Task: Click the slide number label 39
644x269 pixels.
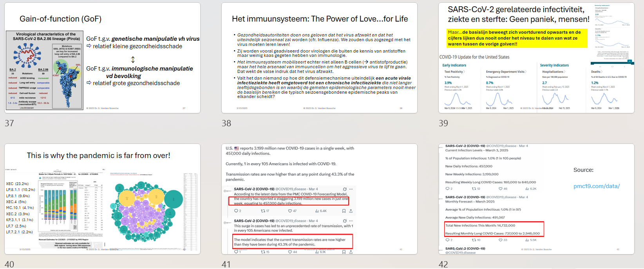Action: pos(443,124)
